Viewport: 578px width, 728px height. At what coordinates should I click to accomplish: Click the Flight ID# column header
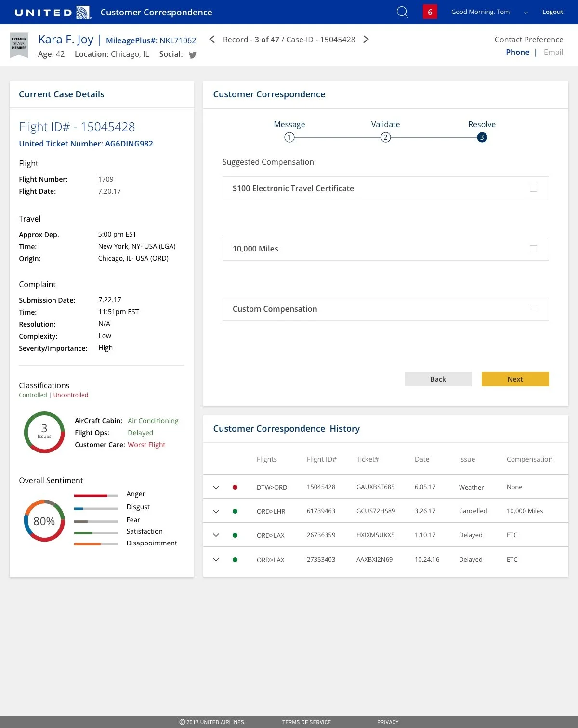pos(322,459)
